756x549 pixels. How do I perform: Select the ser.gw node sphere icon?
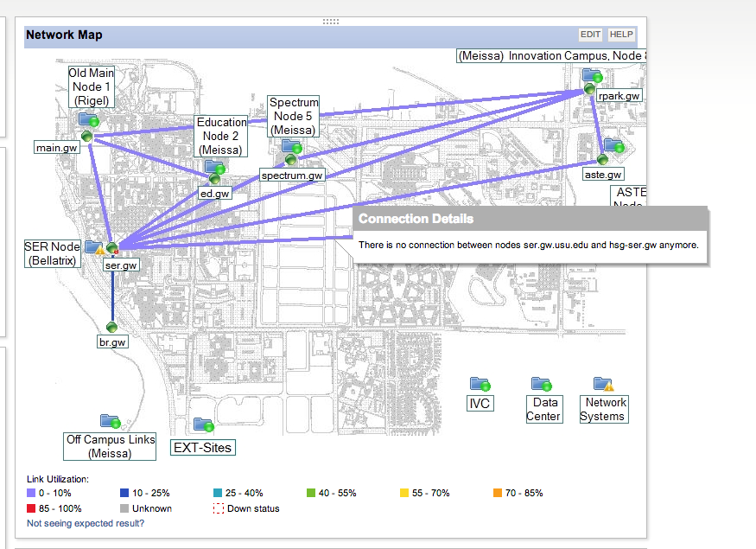pyautogui.click(x=112, y=248)
